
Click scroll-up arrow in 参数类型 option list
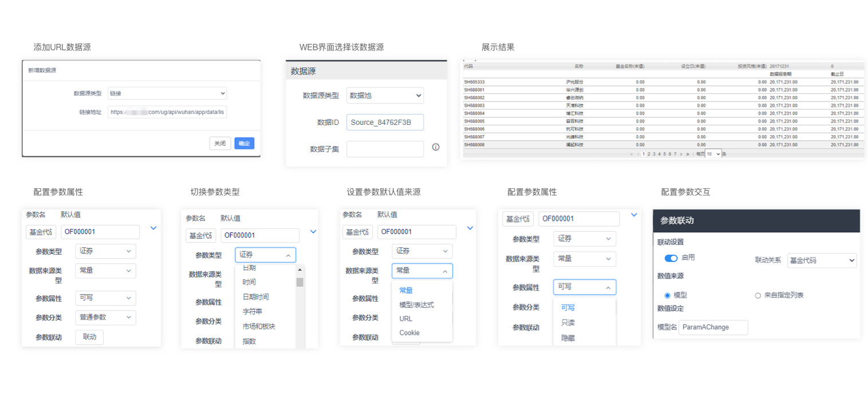(299, 269)
